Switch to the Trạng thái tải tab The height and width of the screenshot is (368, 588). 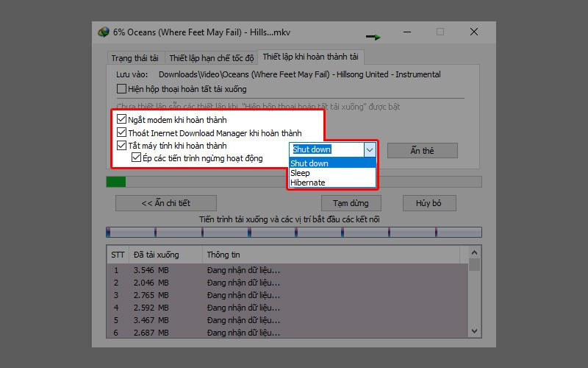coord(135,58)
